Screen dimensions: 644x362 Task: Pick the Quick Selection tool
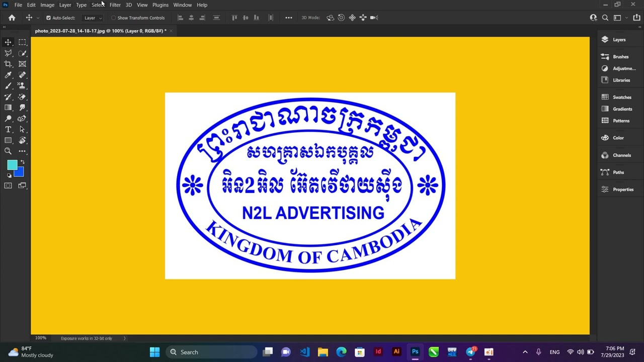pyautogui.click(x=22, y=53)
